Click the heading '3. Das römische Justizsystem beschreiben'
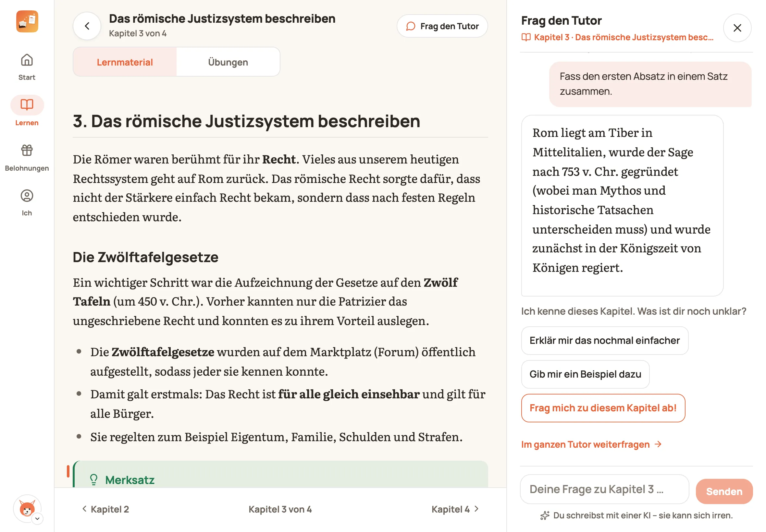This screenshot has width=766, height=532. [x=246, y=121]
